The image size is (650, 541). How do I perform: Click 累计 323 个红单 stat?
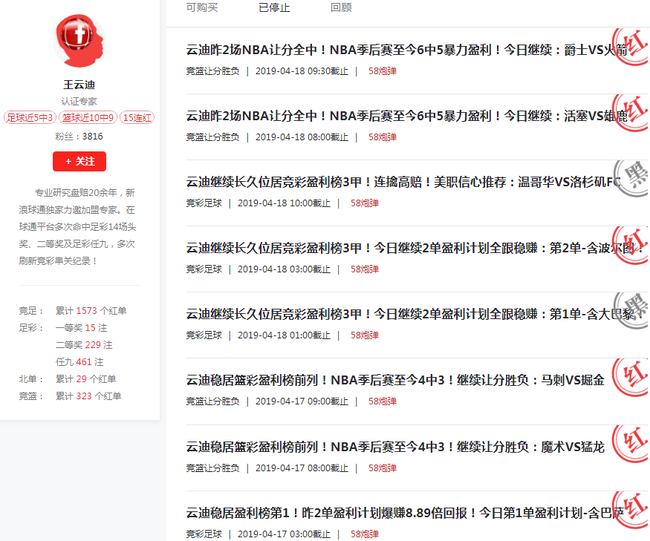tap(88, 396)
